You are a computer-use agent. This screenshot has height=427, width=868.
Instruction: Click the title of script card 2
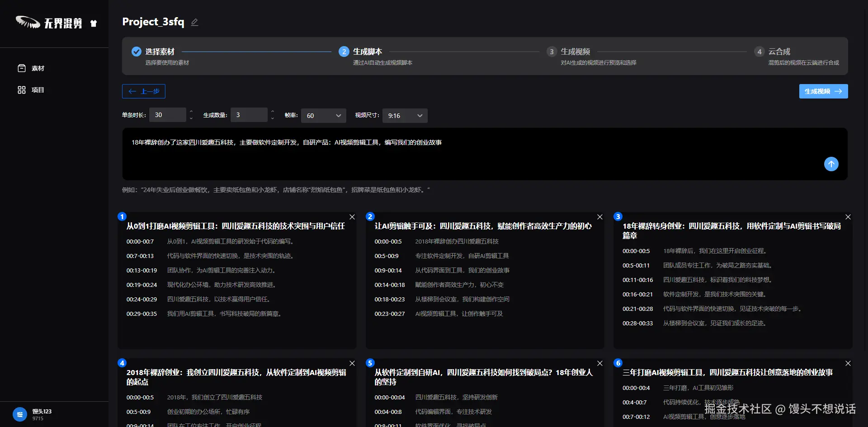(483, 226)
